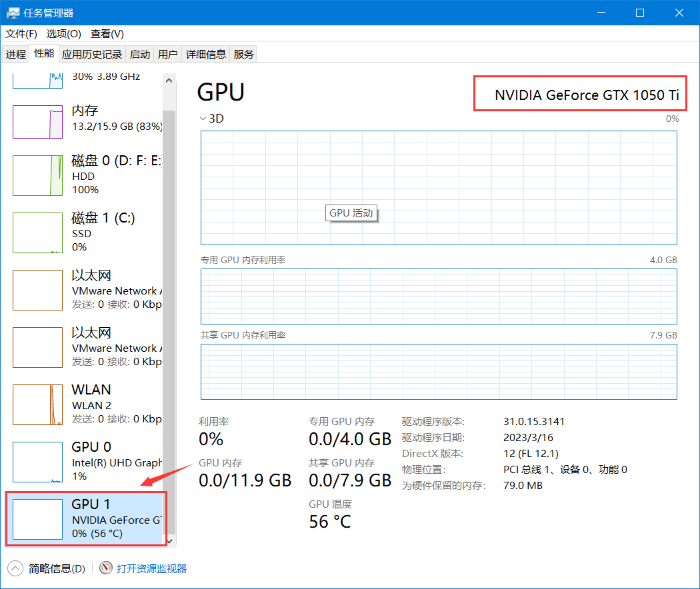This screenshot has width=700, height=589.
Task: Click the 79.0 MB reserved memory value
Action: pos(523,486)
